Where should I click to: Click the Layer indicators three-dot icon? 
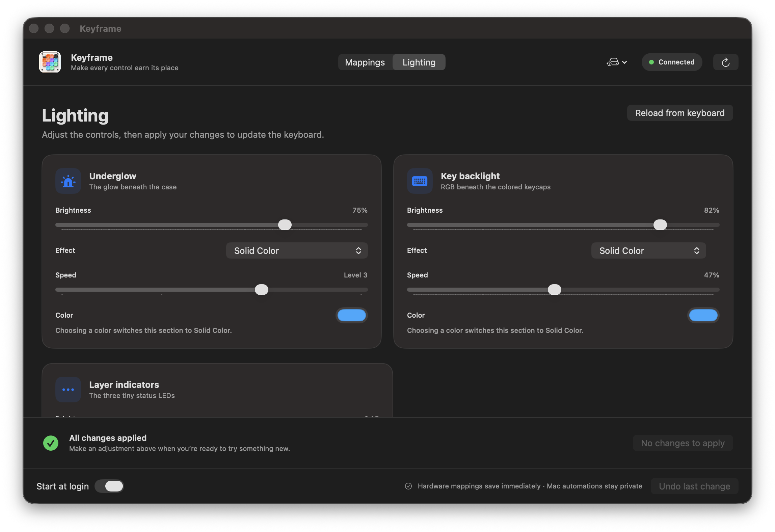68,390
